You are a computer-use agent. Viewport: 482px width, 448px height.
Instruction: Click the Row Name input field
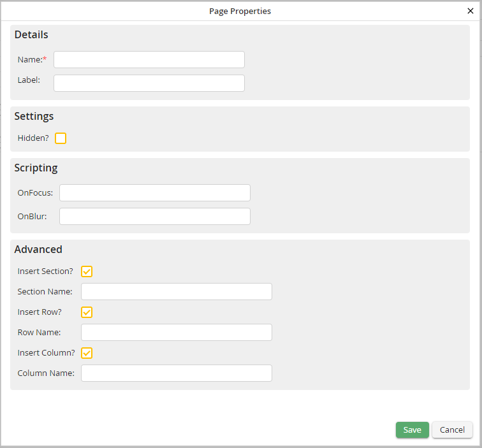(177, 333)
